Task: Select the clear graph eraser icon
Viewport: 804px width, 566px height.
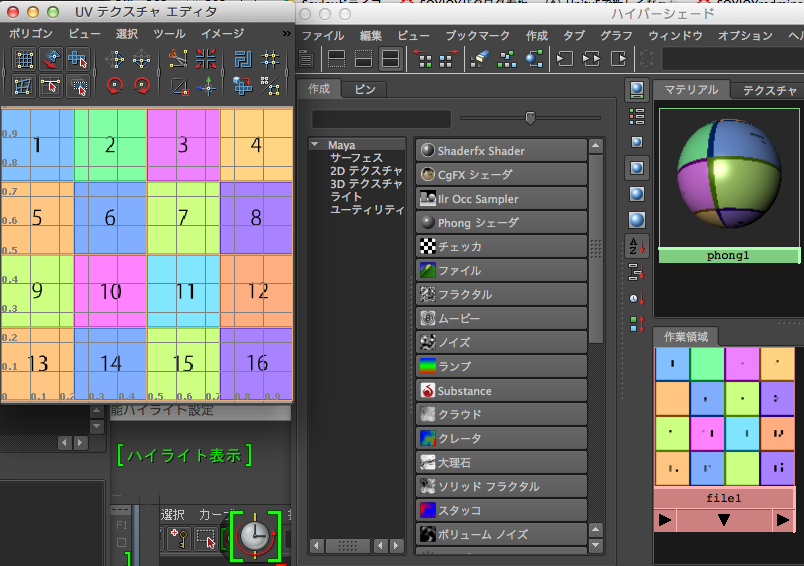Action: 480,60
